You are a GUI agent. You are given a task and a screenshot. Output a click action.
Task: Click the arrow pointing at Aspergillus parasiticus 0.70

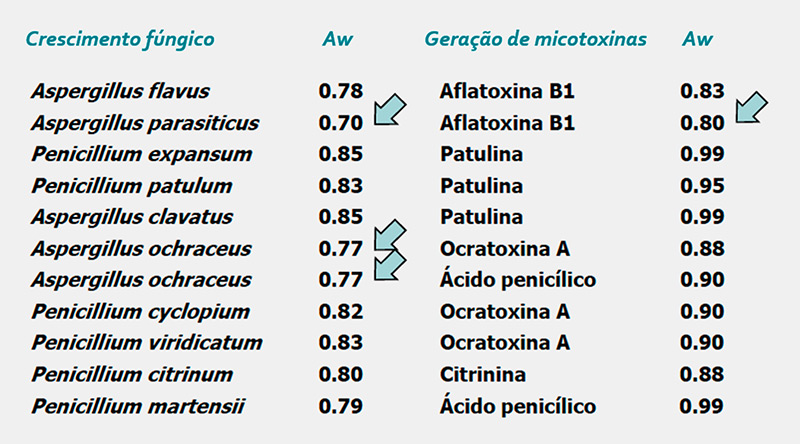(x=390, y=110)
